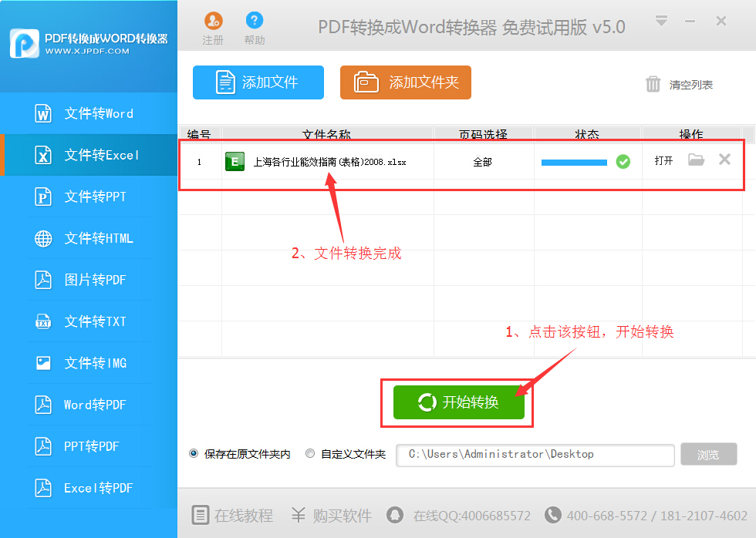Select 自定义文件夹 radio button

pos(310,454)
